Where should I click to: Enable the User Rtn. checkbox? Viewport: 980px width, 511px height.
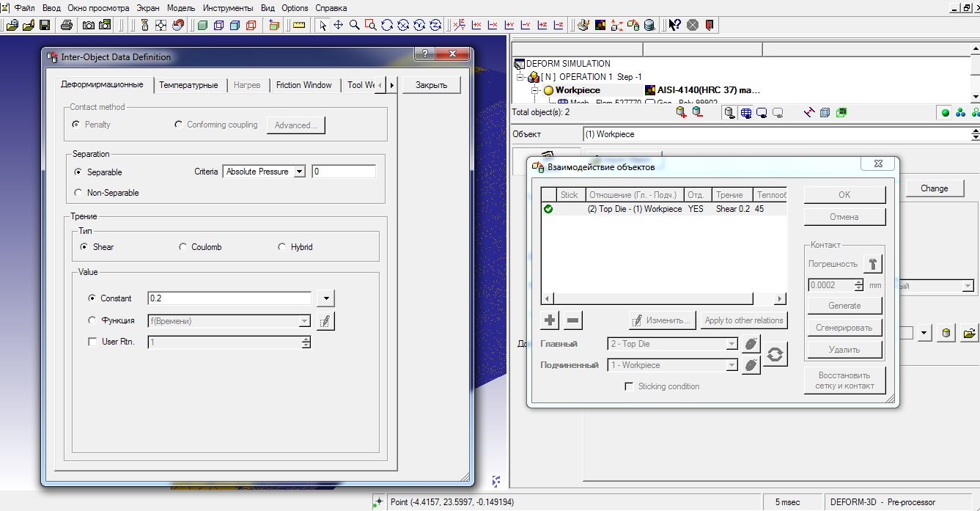(x=92, y=342)
